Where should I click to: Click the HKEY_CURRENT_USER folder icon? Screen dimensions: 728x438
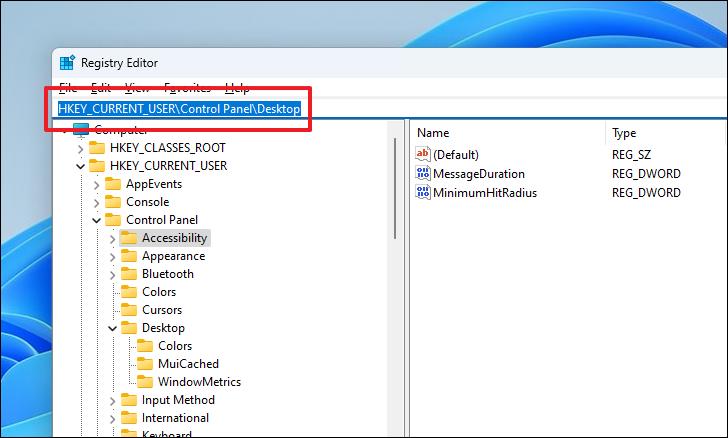[x=97, y=166]
